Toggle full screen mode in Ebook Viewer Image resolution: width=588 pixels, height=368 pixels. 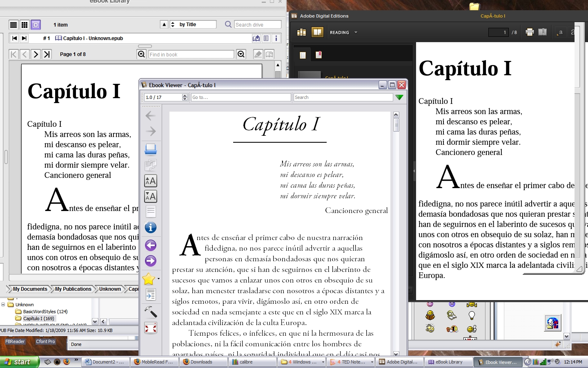coord(151,328)
